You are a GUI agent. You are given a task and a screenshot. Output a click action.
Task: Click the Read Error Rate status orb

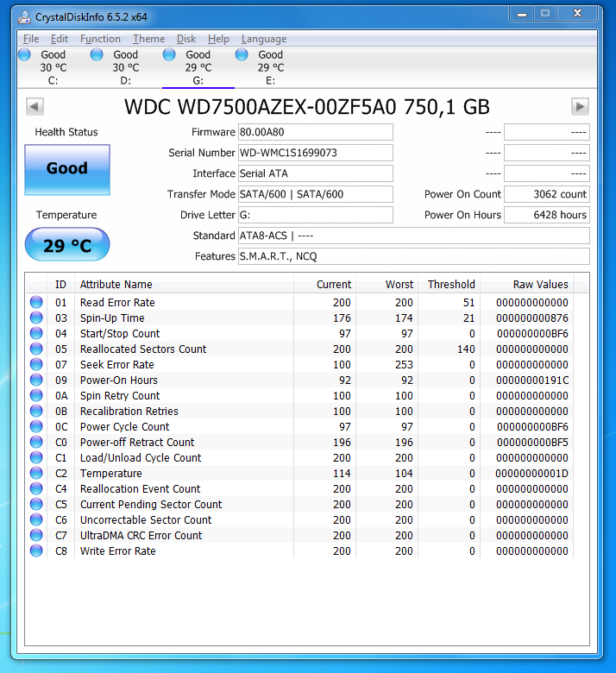(36, 303)
